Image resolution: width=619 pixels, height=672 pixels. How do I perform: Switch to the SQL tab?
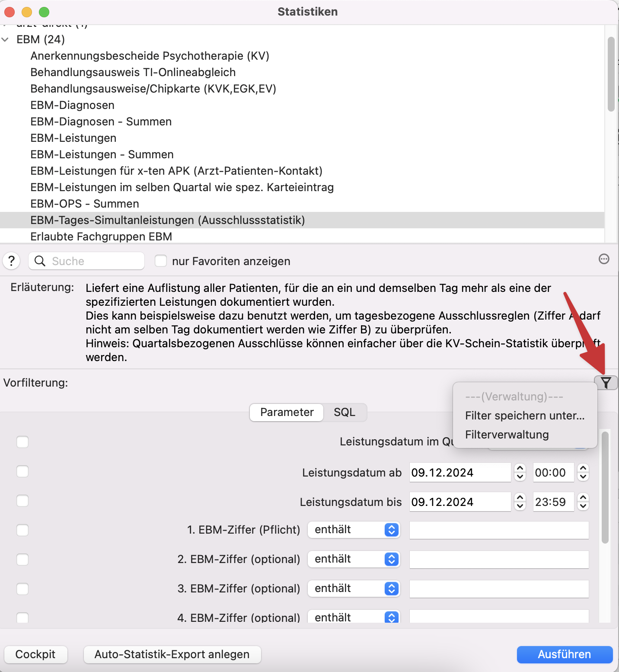(345, 412)
